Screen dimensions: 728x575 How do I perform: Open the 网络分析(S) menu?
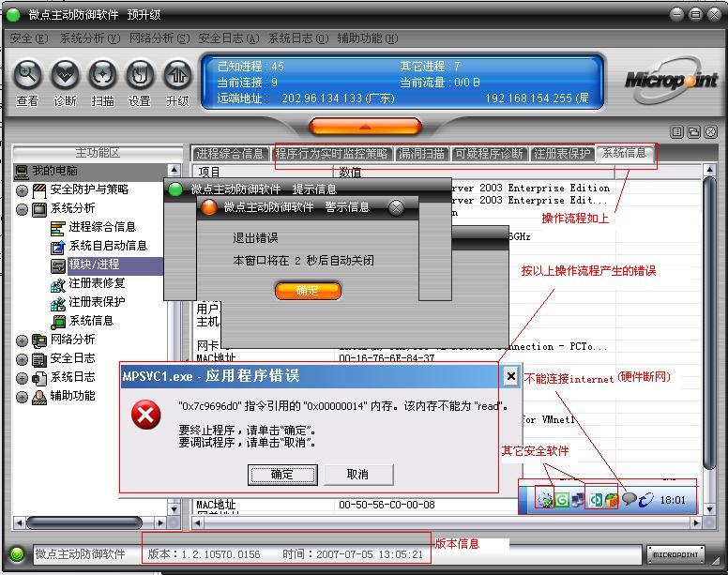click(x=159, y=38)
